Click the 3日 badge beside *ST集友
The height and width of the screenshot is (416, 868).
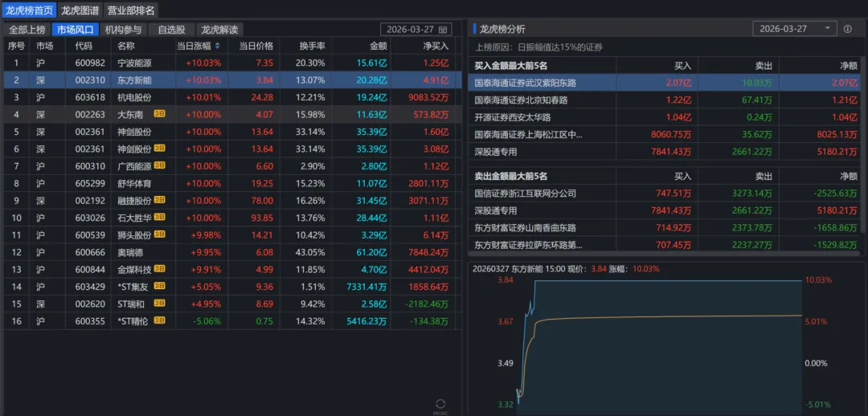coord(159,286)
